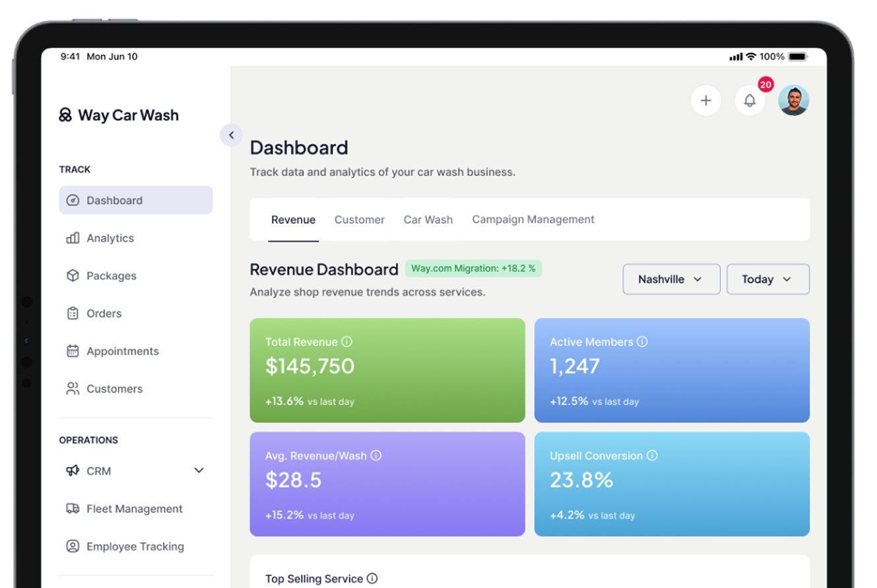This screenshot has width=877, height=588.
Task: Click the Packages box icon
Action: coord(73,276)
